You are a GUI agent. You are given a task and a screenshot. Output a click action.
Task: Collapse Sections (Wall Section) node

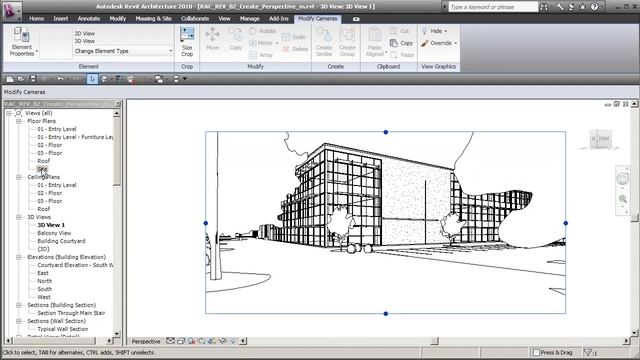[19, 321]
